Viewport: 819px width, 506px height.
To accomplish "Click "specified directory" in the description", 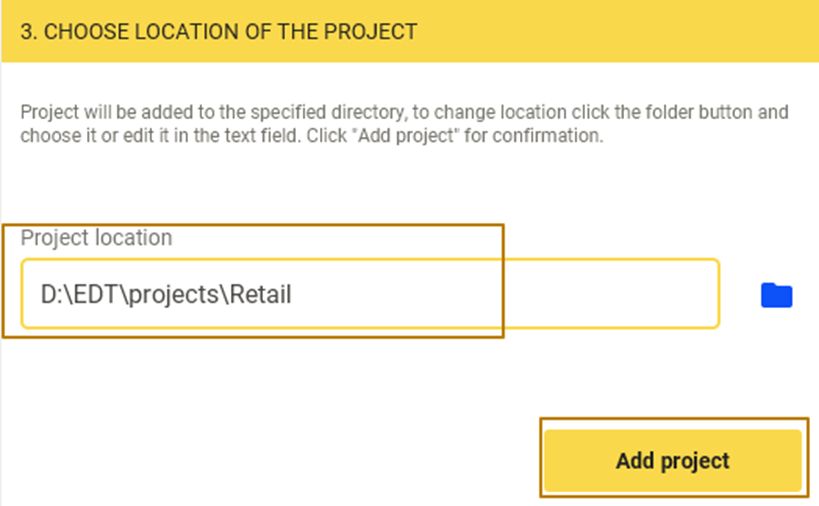I will tap(305, 112).
